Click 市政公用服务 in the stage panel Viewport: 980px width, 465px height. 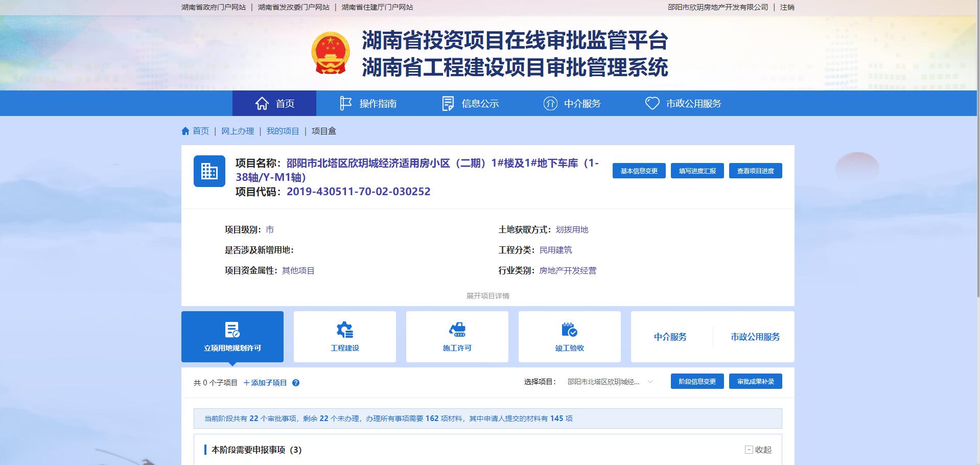pyautogui.click(x=755, y=337)
